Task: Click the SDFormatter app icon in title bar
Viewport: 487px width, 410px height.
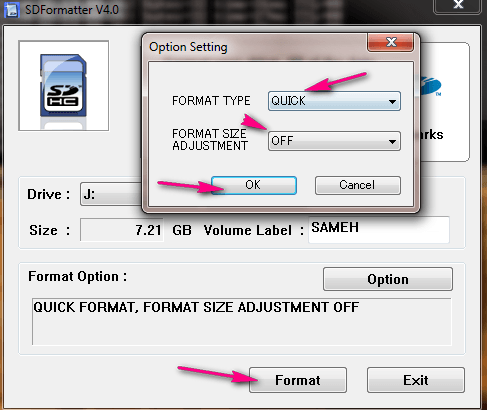Action: [11, 10]
